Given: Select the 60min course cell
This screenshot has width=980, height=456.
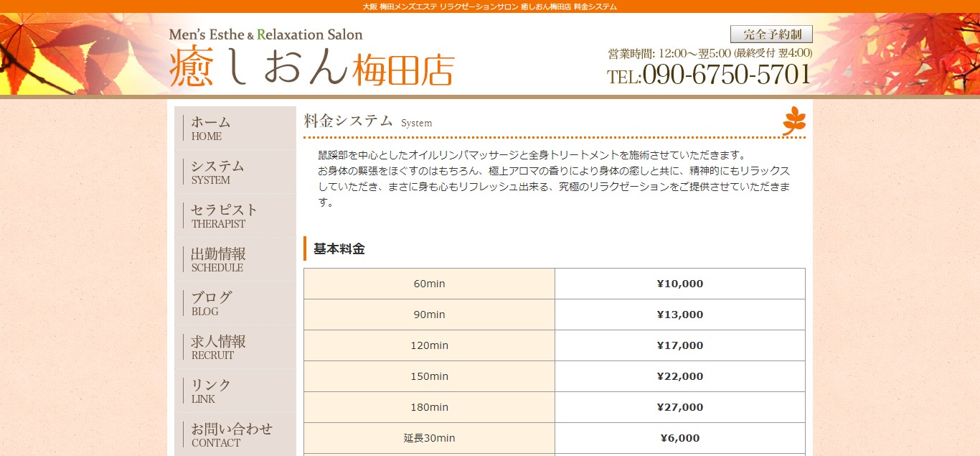Looking at the screenshot, I should click(x=429, y=284).
